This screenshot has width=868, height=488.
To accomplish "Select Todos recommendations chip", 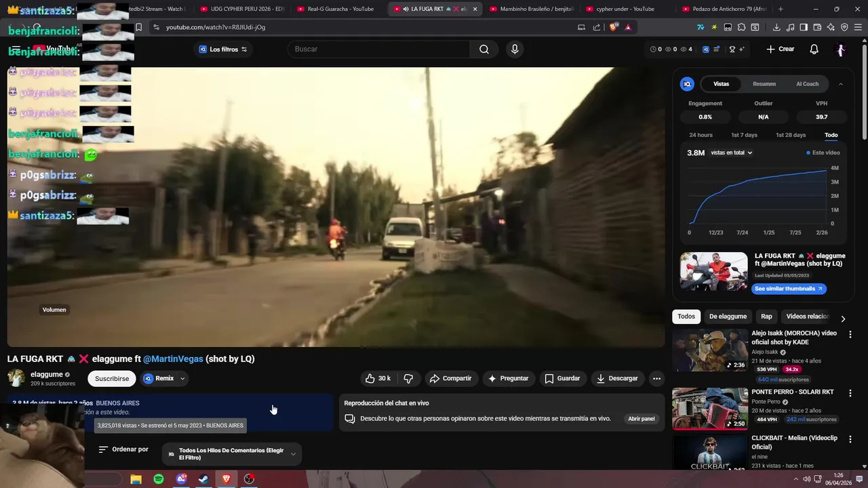I will click(686, 317).
